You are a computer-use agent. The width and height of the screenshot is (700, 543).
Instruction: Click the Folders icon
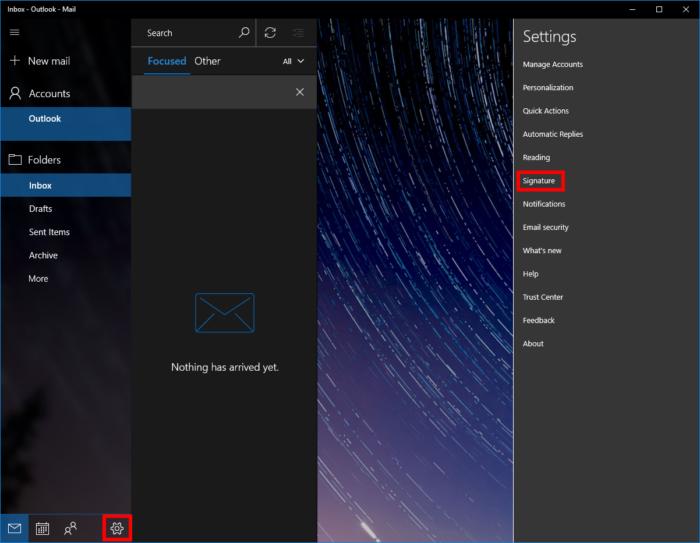tap(15, 159)
